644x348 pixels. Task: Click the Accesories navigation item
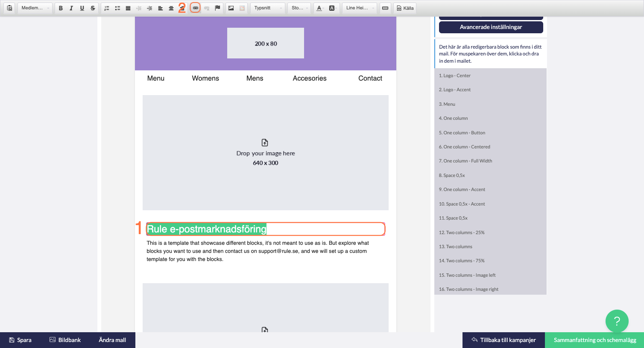[x=310, y=78]
